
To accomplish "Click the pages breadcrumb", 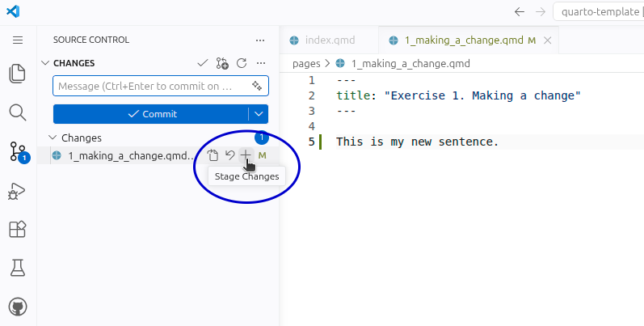I will point(306,64).
